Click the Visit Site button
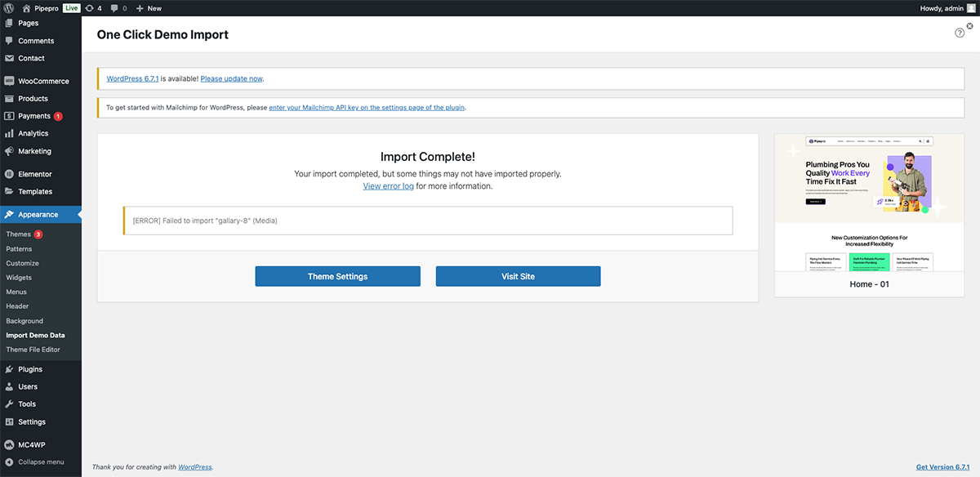The height and width of the screenshot is (477, 980). click(518, 276)
